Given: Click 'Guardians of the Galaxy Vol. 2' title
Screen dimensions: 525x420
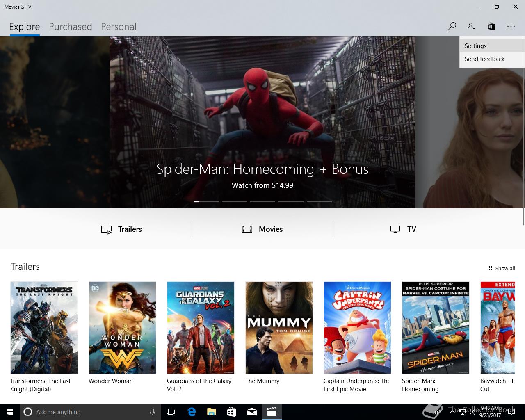Looking at the screenshot, I should point(199,385).
